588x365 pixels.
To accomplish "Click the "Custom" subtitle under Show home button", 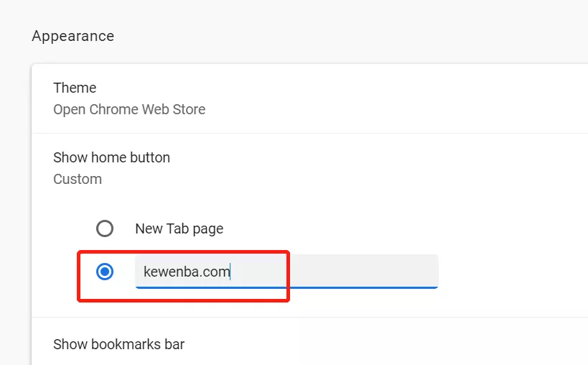I will coord(78,179).
